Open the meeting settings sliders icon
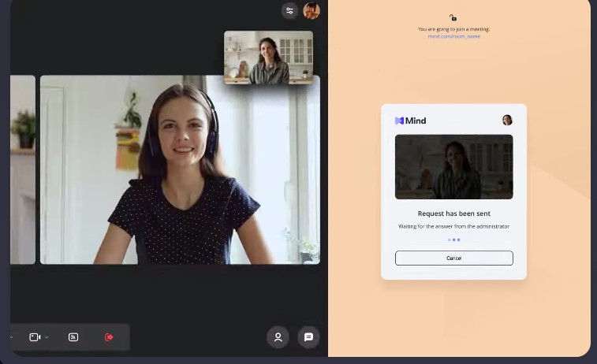The image size is (597, 364). (x=289, y=11)
